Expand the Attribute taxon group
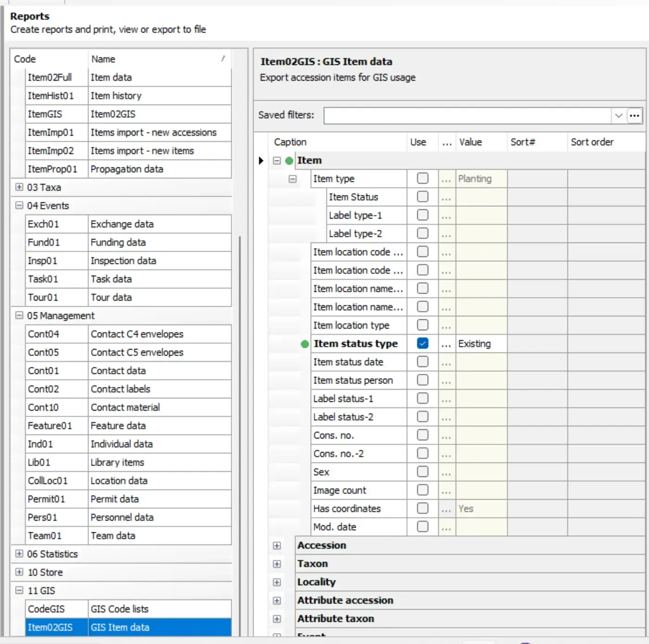649x644 pixels. (277, 619)
